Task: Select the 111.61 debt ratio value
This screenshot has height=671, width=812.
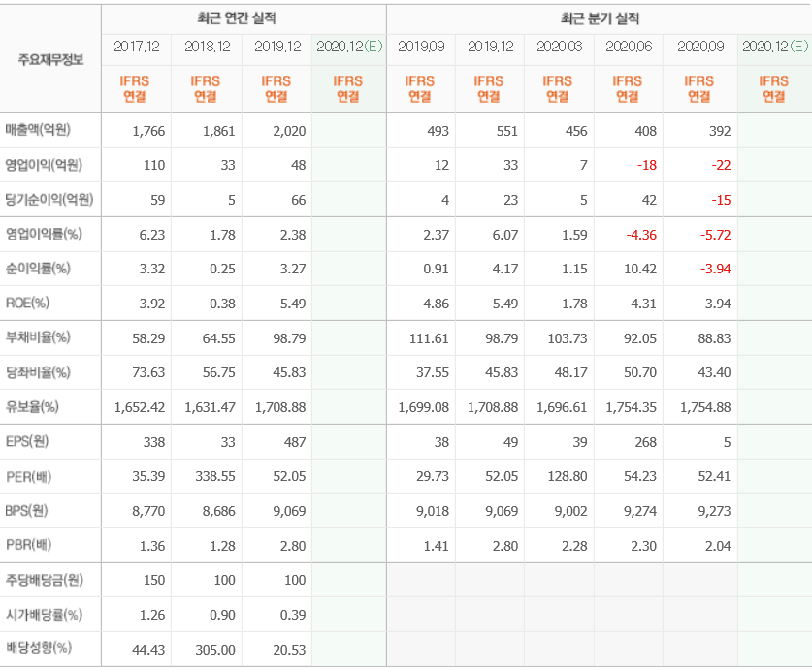Action: (429, 338)
